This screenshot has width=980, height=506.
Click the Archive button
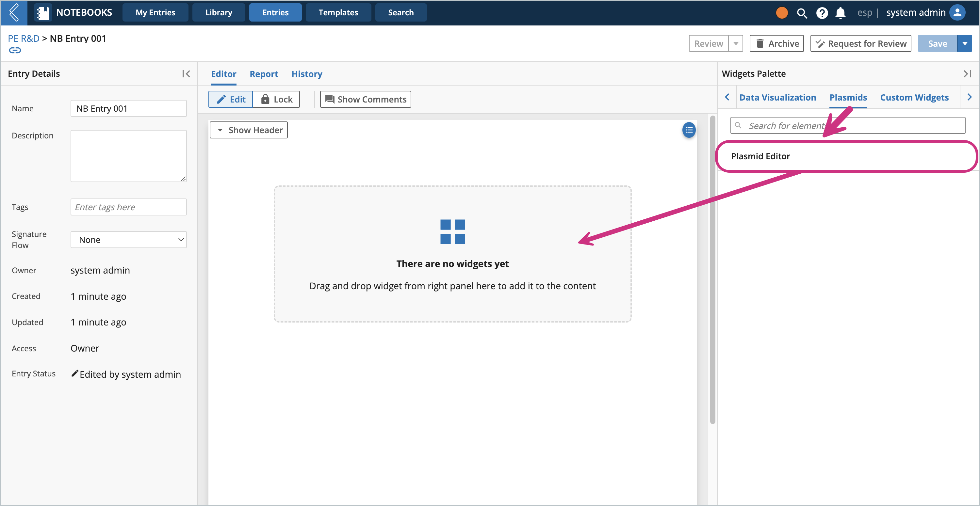point(776,44)
